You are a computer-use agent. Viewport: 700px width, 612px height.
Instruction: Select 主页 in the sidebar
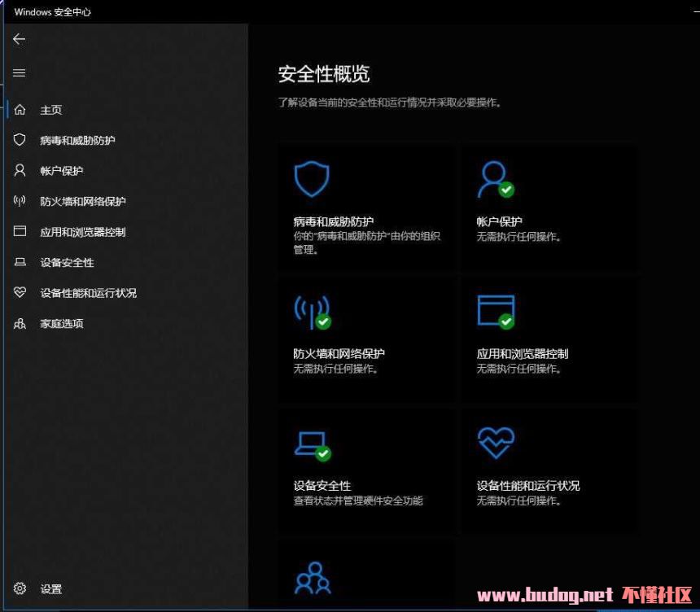click(x=51, y=110)
